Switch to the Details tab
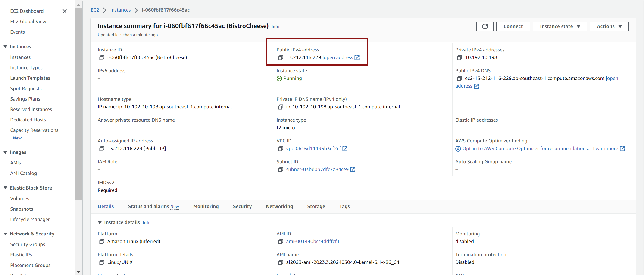Image resolution: width=644 pixels, height=275 pixels. [x=106, y=206]
